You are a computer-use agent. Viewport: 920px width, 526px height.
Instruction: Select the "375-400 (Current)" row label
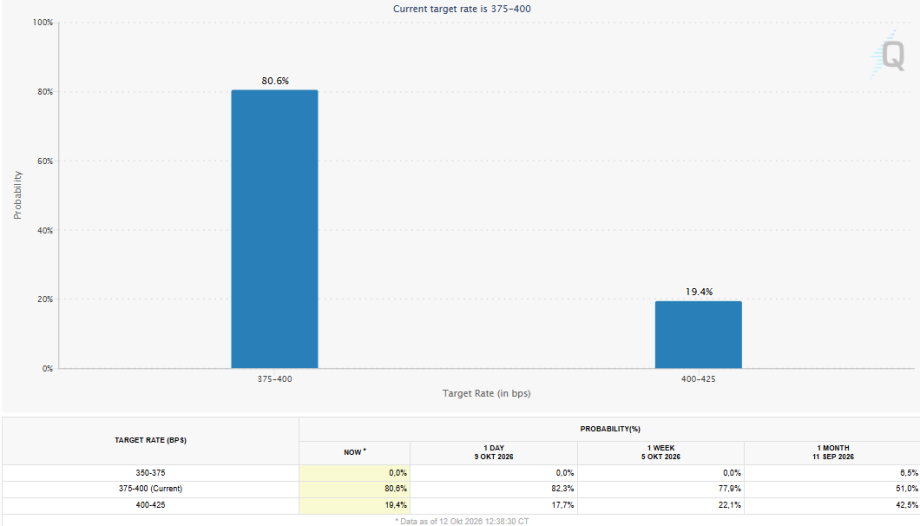[150, 488]
